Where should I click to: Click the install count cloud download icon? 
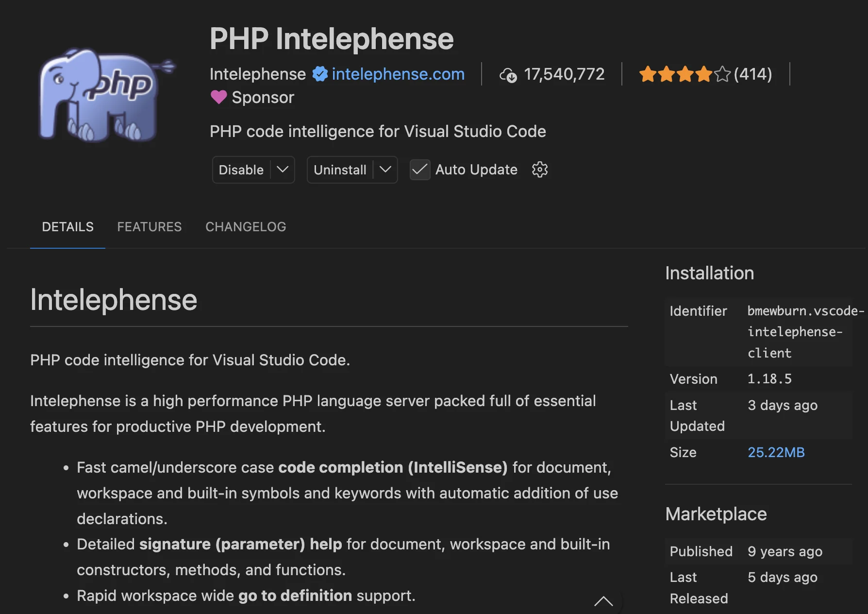coord(508,75)
